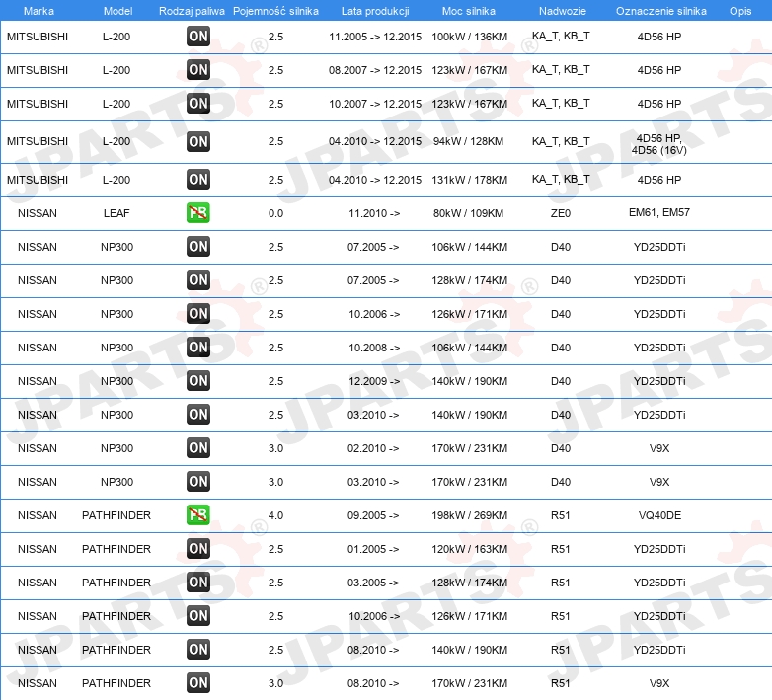Click ON icon in Pathfinder V9X row
This screenshot has height=700, width=772.
(197, 683)
